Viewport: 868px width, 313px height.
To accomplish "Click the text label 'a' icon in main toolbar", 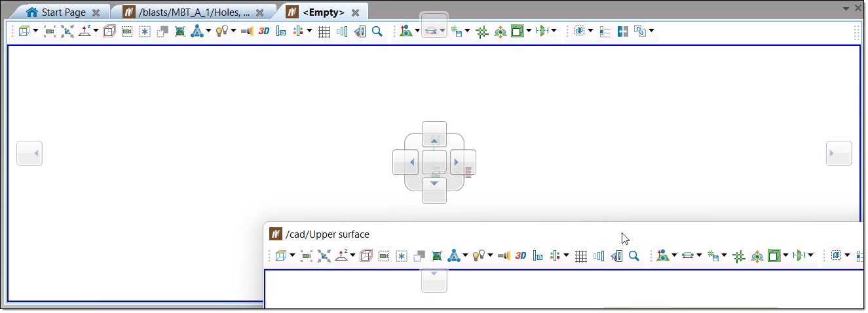I will [x=282, y=31].
